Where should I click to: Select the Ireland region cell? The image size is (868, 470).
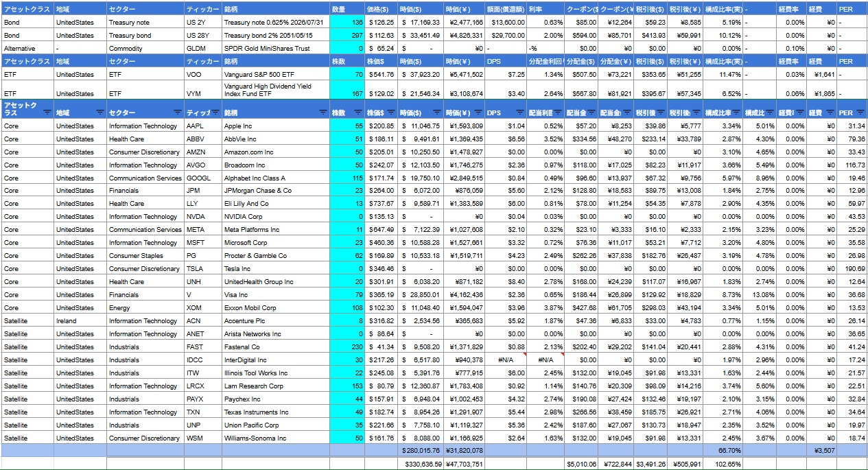pos(80,321)
